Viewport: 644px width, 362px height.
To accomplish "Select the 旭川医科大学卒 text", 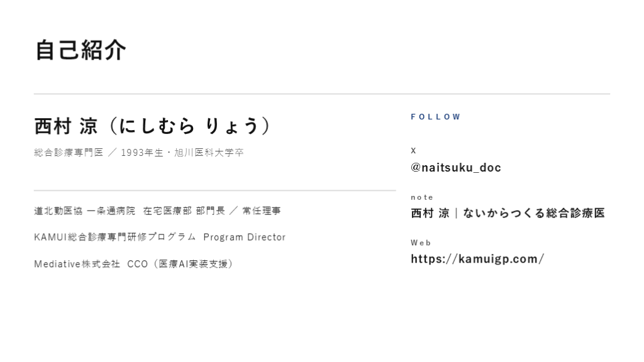I will pos(208,153).
